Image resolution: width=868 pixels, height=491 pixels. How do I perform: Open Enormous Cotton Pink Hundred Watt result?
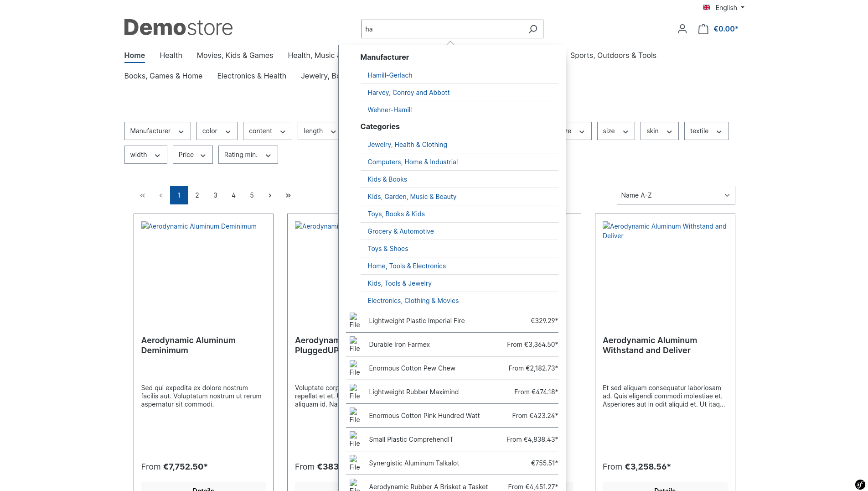[452, 416]
